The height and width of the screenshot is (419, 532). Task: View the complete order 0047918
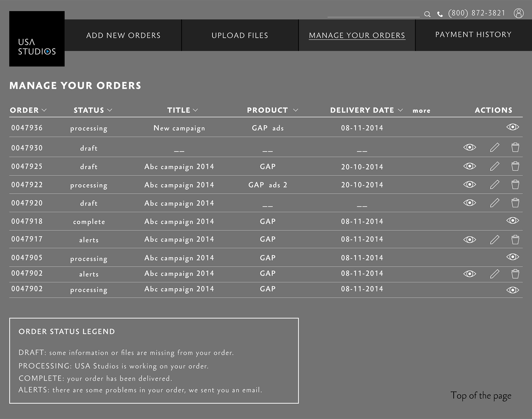click(512, 221)
